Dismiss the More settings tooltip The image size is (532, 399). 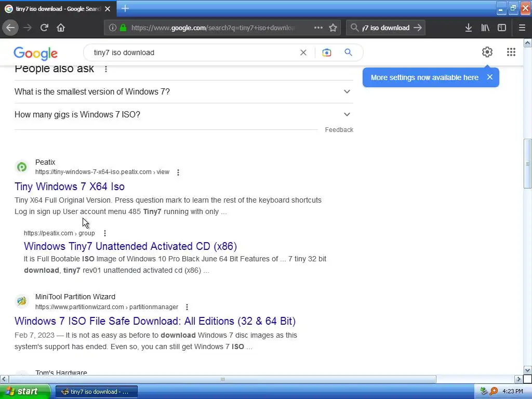click(x=489, y=77)
